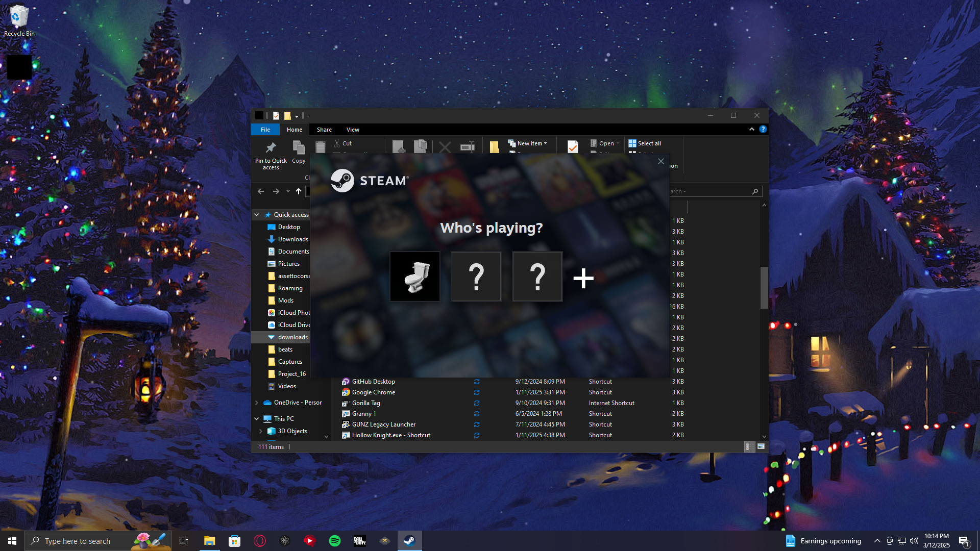
Task: Click the Open dropdown arrow in the ribbon
Action: pyautogui.click(x=618, y=143)
